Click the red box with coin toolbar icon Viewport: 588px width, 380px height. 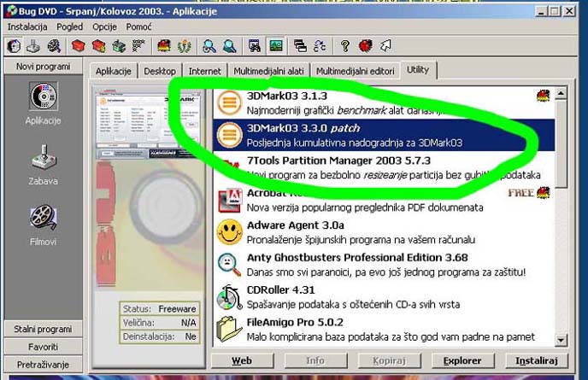coord(98,46)
